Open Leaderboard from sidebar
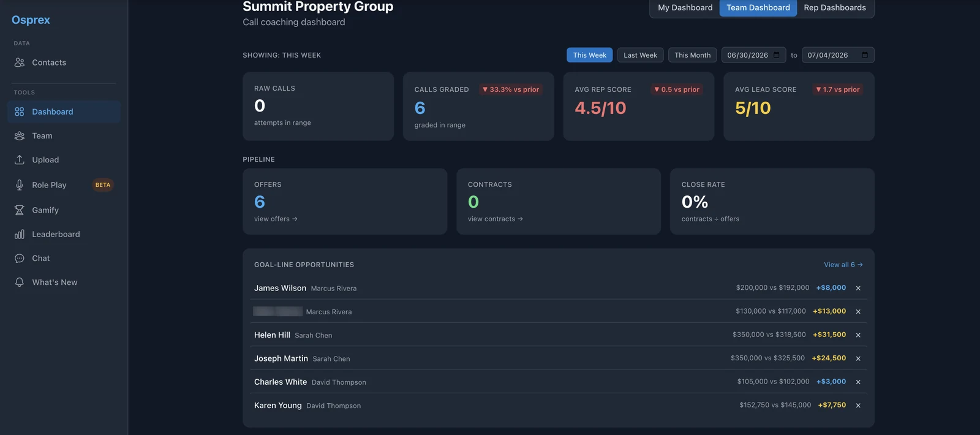This screenshot has height=435, width=980. coord(64,234)
